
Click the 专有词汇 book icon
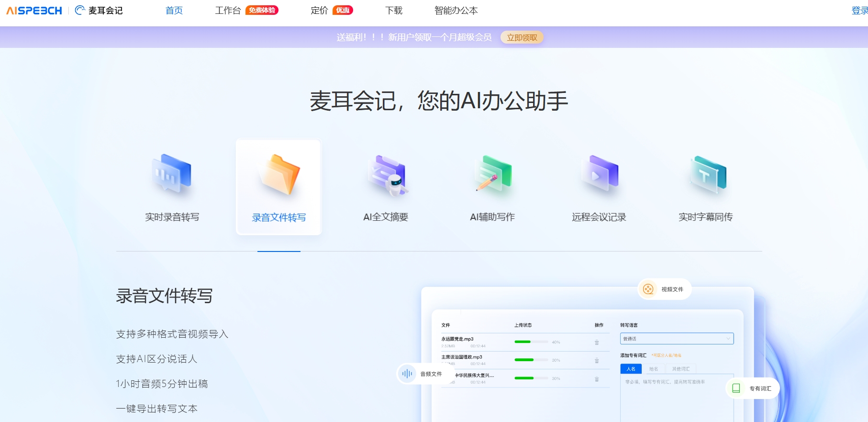pos(736,388)
